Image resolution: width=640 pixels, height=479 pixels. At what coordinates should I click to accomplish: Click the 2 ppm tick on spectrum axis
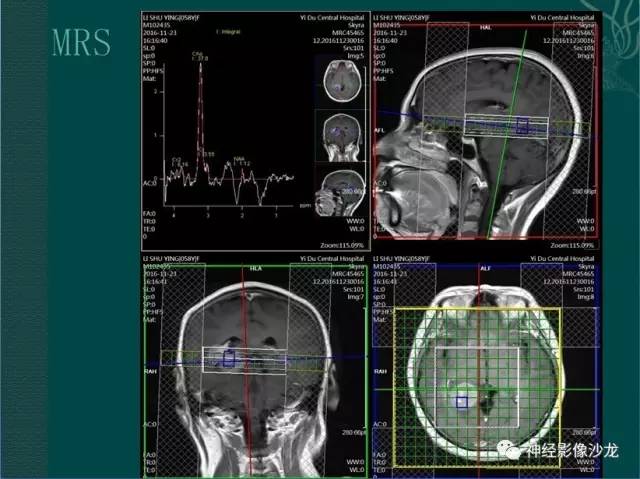point(242,215)
